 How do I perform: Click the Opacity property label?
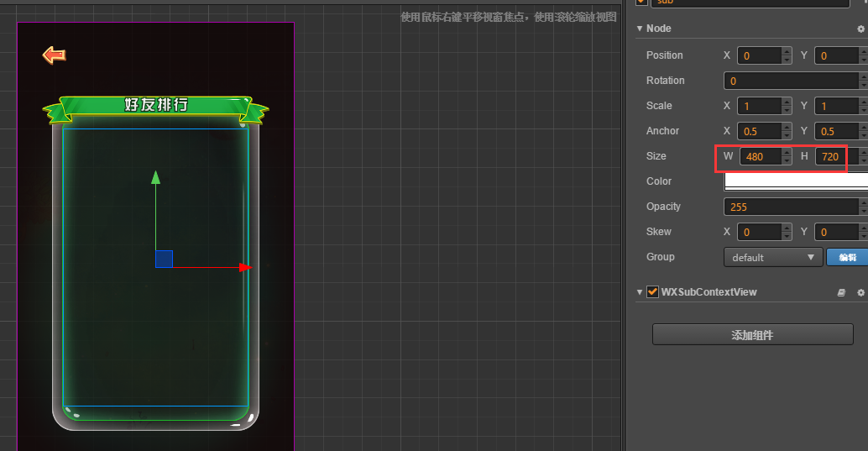tap(663, 206)
